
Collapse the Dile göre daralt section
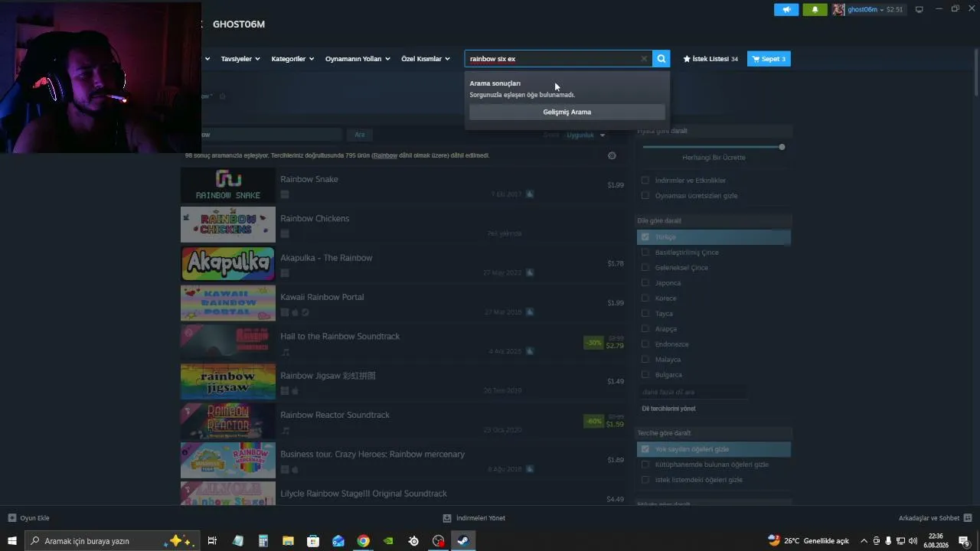[x=714, y=220]
